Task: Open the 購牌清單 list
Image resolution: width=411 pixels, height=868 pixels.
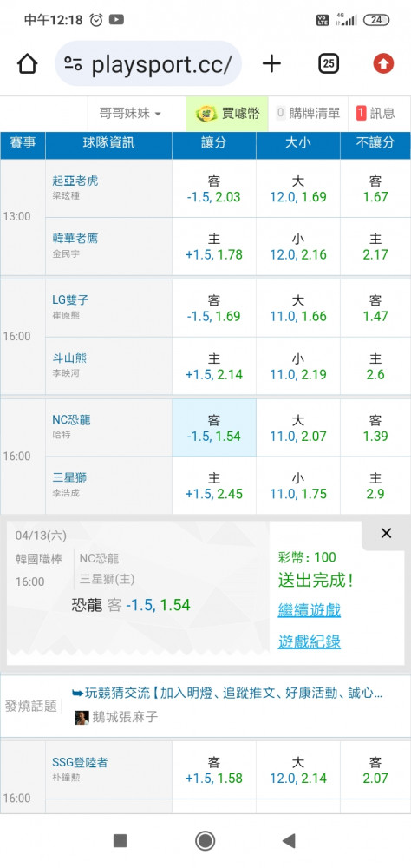Action: pos(309,114)
